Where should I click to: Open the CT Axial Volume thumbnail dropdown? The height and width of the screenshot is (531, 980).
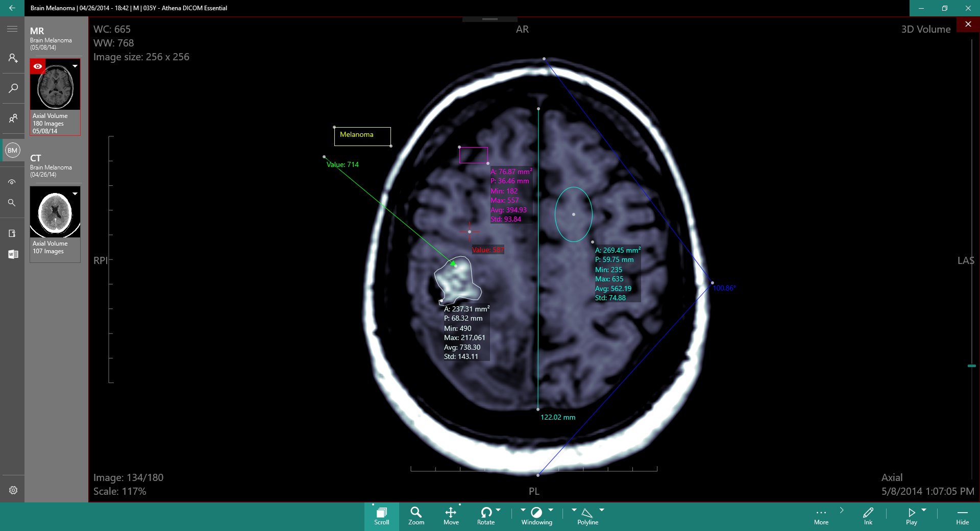[75, 195]
